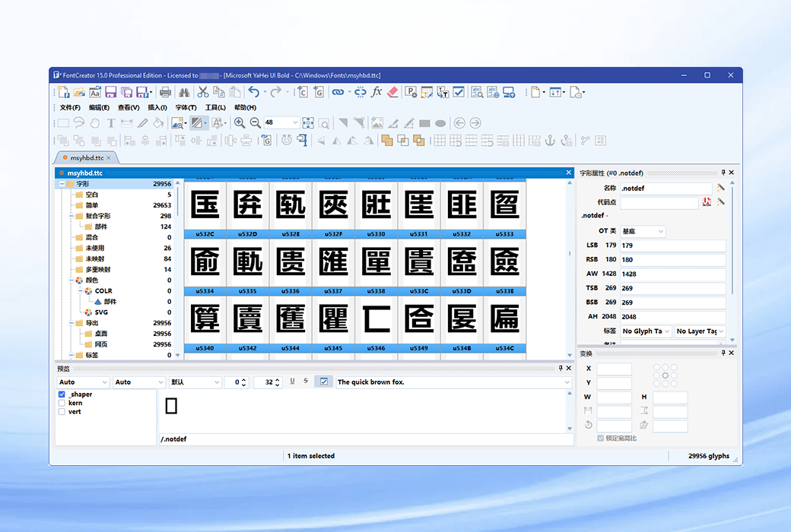Click the union contours orange icon
The image size is (791, 532).
(387, 141)
